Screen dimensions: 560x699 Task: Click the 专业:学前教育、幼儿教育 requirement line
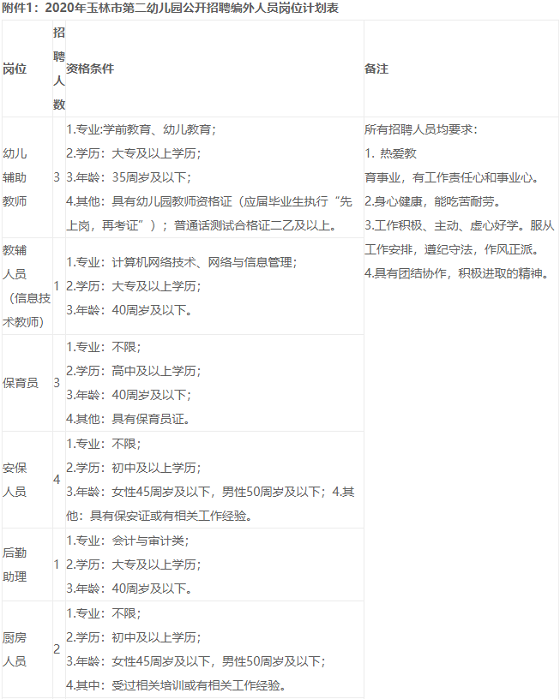(x=141, y=129)
